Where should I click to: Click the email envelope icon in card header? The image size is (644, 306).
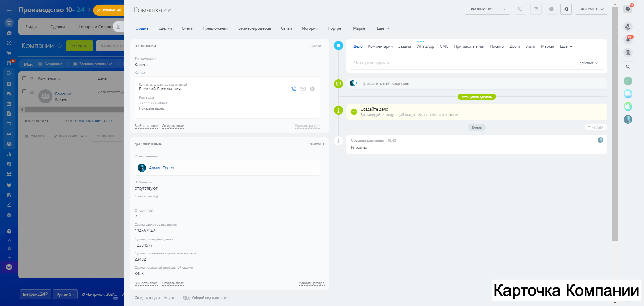pyautogui.click(x=536, y=9)
